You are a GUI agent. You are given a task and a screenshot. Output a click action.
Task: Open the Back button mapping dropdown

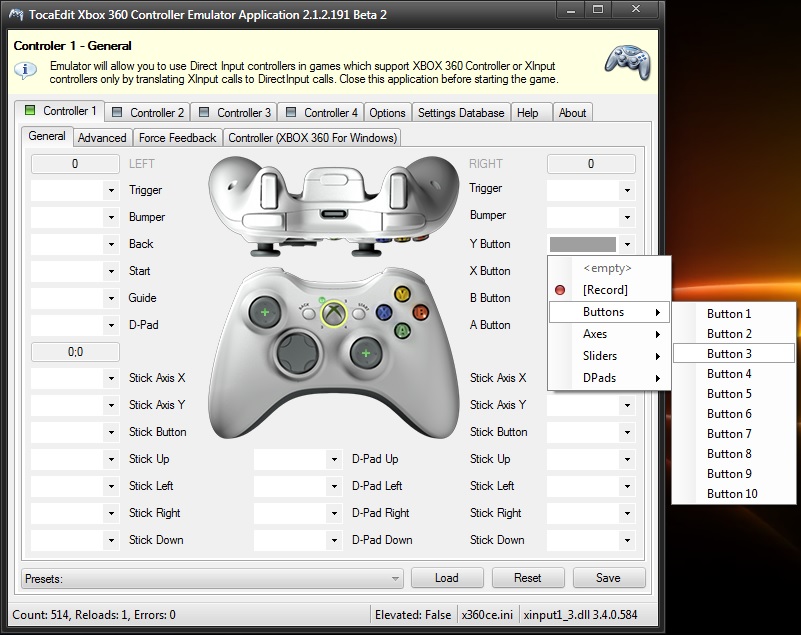pyautogui.click(x=111, y=245)
